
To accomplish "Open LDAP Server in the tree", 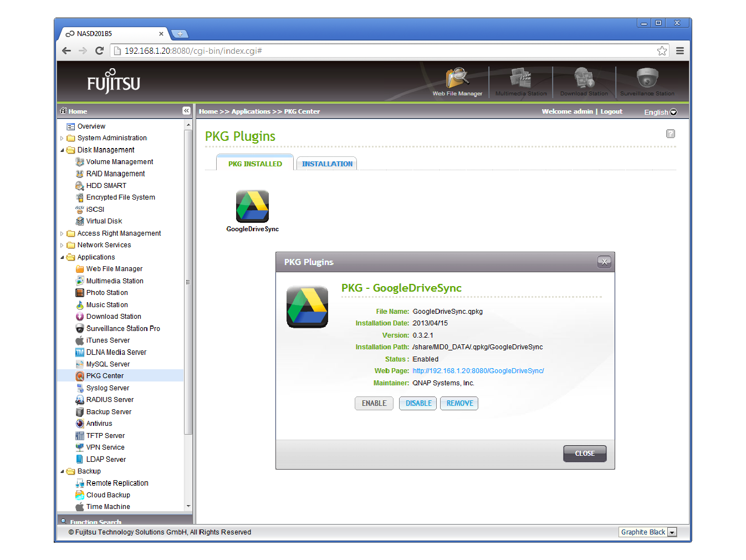I will coord(106,460).
